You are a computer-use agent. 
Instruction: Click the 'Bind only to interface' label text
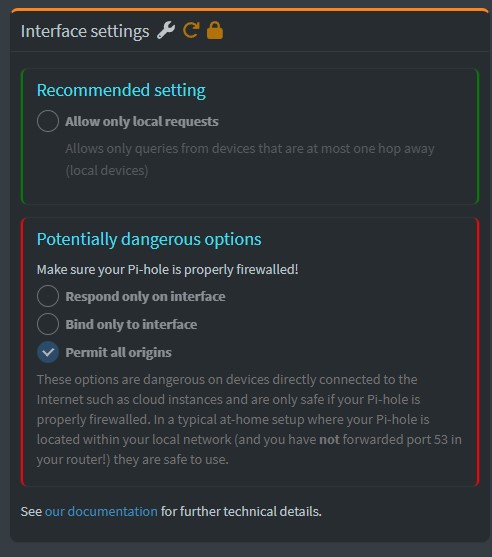click(x=131, y=324)
